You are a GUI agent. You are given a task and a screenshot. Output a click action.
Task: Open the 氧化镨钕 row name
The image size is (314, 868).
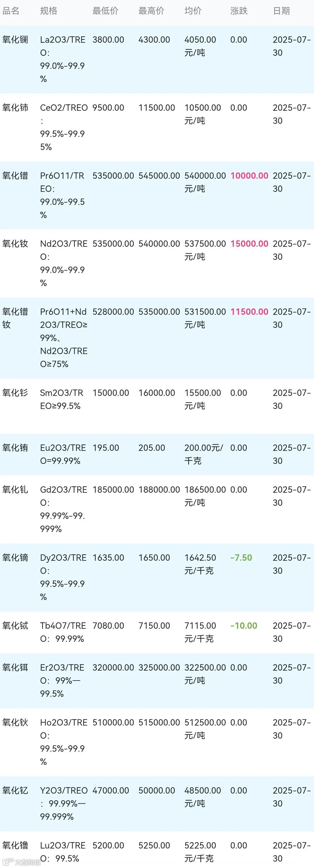15,318
